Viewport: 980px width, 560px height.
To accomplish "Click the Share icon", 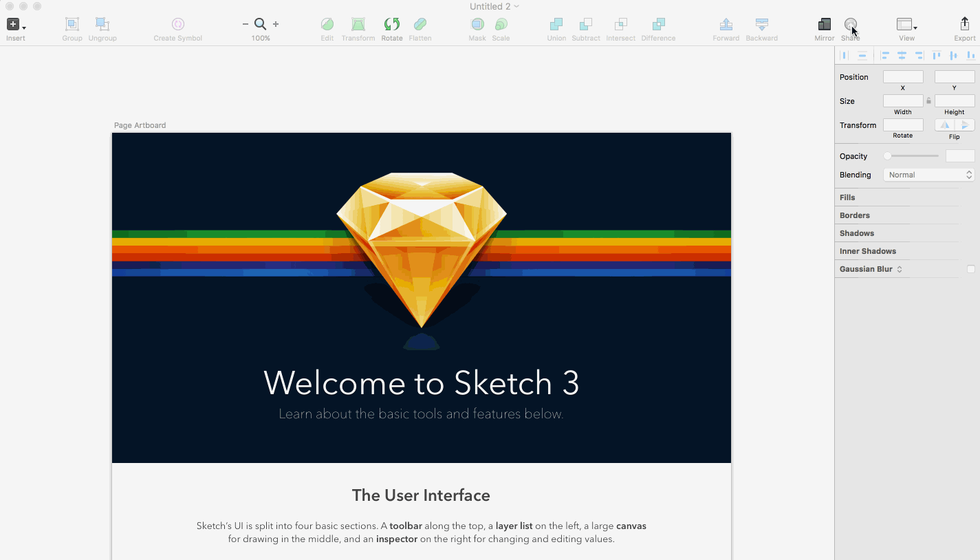I will click(x=851, y=25).
